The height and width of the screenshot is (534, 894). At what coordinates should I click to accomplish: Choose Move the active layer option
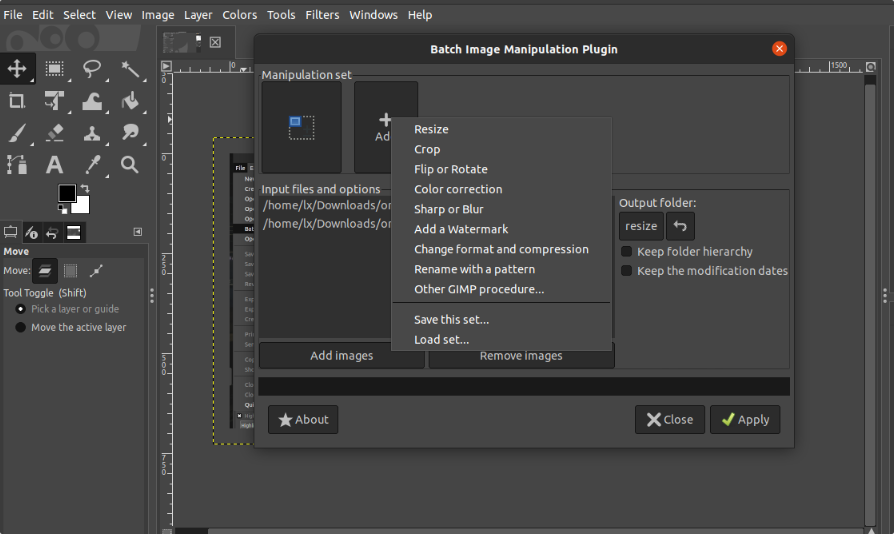point(71,327)
